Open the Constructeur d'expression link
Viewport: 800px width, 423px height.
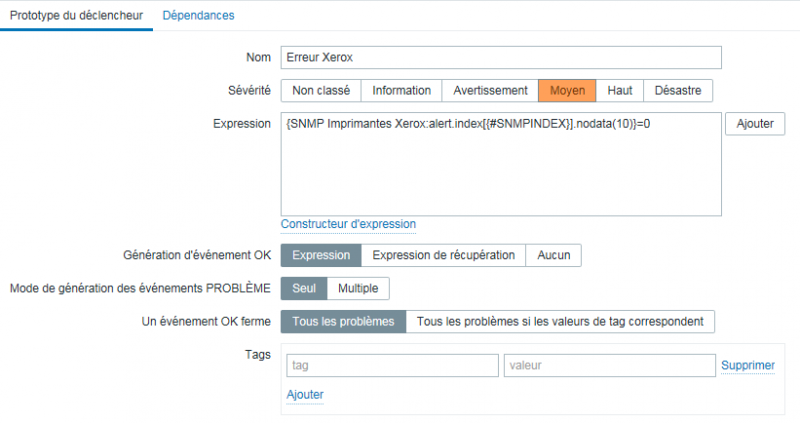[x=348, y=224]
